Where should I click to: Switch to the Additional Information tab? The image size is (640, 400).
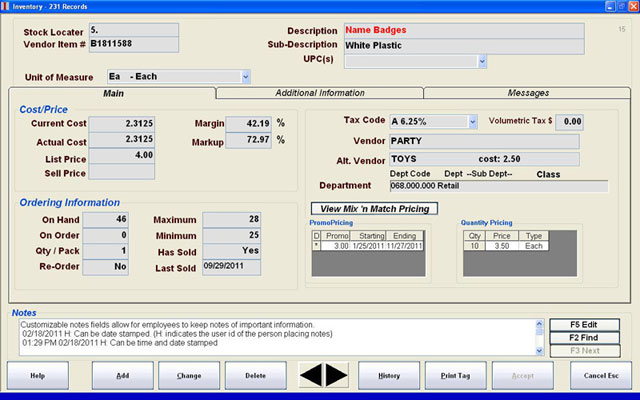(x=320, y=93)
